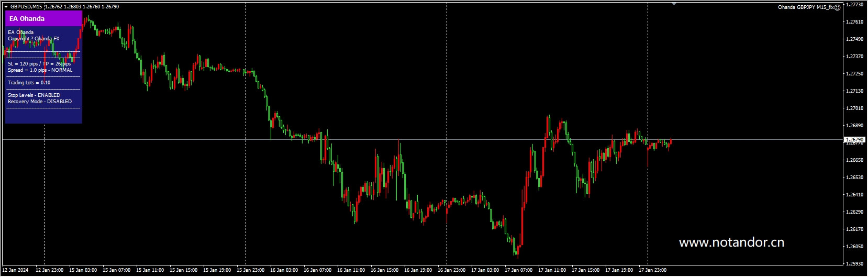Screen dimensions: 868x277
Task: Click the 17 Jan 15:00 time label
Action: (586, 270)
